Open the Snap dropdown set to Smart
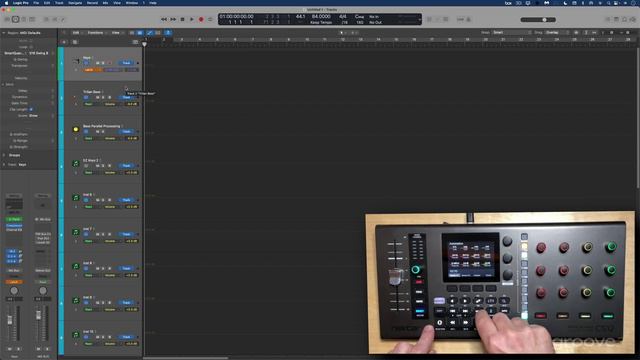This screenshot has height=360, width=640. coord(512,33)
